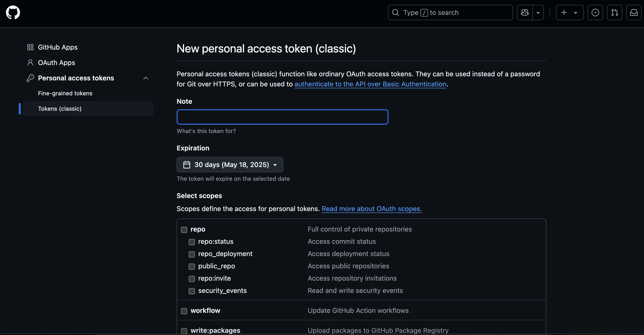The height and width of the screenshot is (335, 644).
Task: Open the Create new plus menu
Action: [x=569, y=13]
